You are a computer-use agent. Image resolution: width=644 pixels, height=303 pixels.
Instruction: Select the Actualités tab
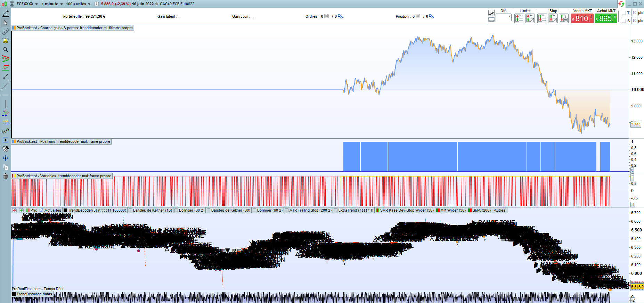pos(51,210)
